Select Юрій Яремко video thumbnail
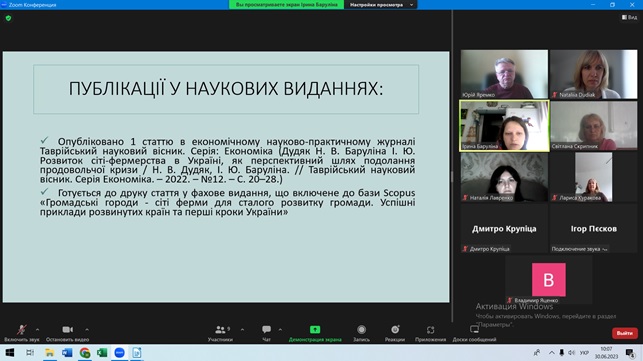The image size is (643, 361). click(x=504, y=74)
